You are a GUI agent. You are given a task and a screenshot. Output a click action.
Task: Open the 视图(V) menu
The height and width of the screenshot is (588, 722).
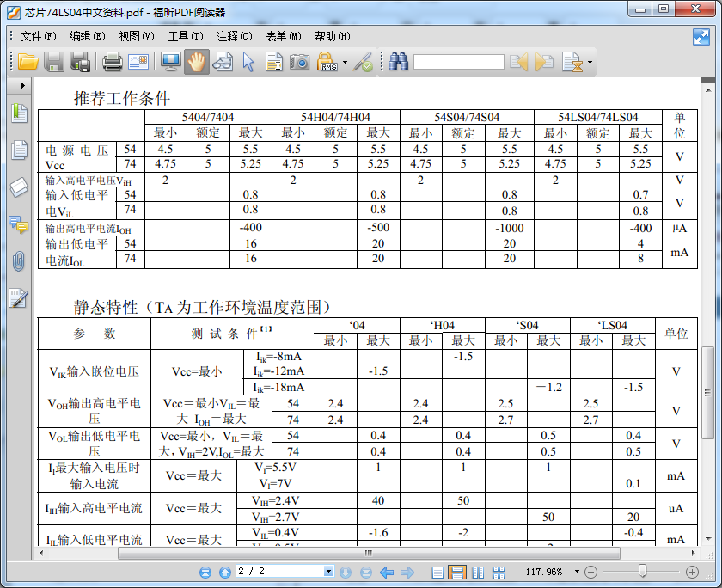point(137,36)
